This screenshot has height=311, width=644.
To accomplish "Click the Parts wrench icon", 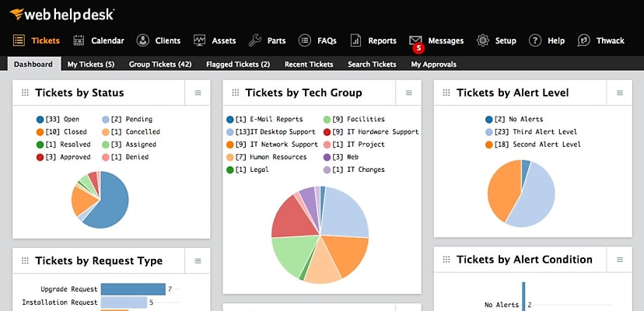I will [254, 40].
